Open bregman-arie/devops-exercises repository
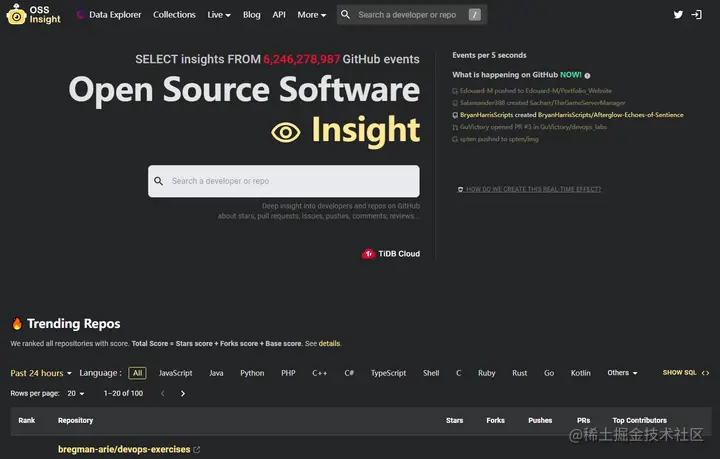 tap(124, 450)
